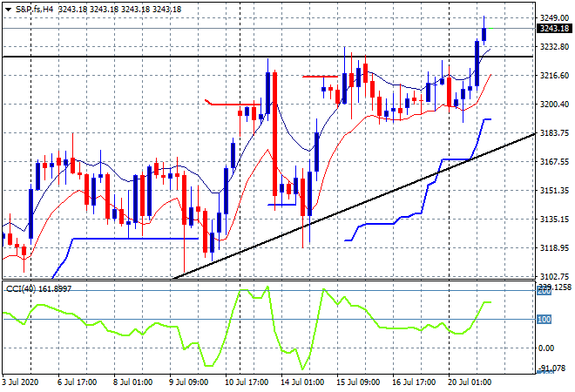Click the S&P.fs,H4 chart title text
This screenshot has width=575, height=392.
(34, 10)
